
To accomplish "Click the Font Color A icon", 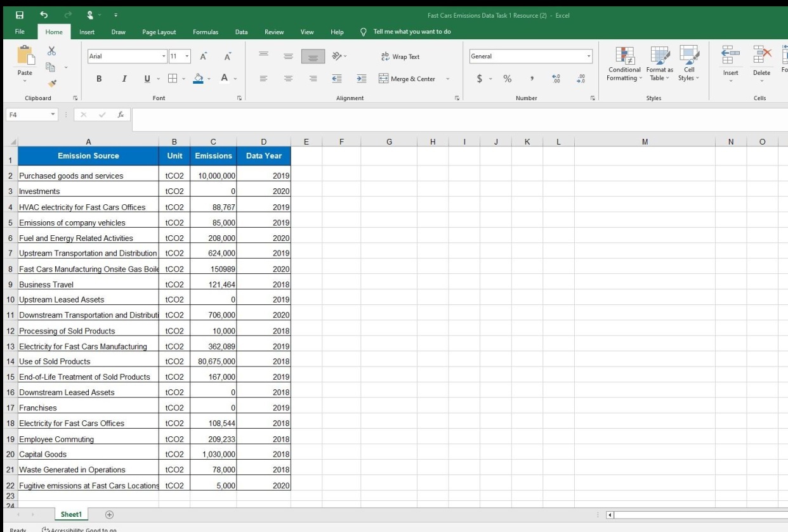I will click(224, 79).
